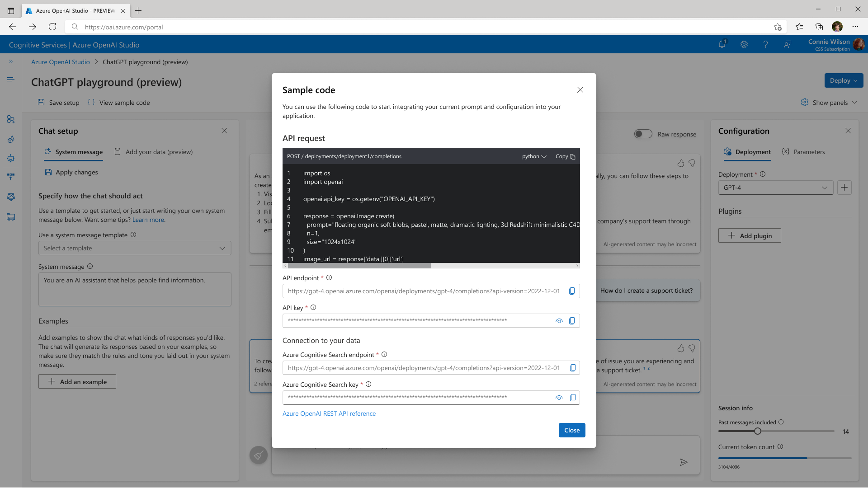Reveal the API key with eye icon
Viewport: 868px width, 488px height.
point(559,321)
